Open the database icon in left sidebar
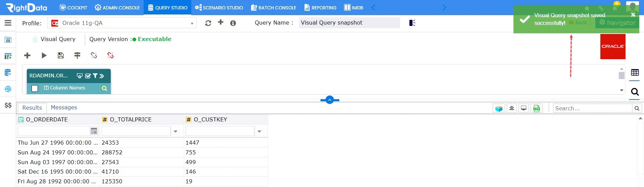The height and width of the screenshot is (187, 644). point(8,72)
